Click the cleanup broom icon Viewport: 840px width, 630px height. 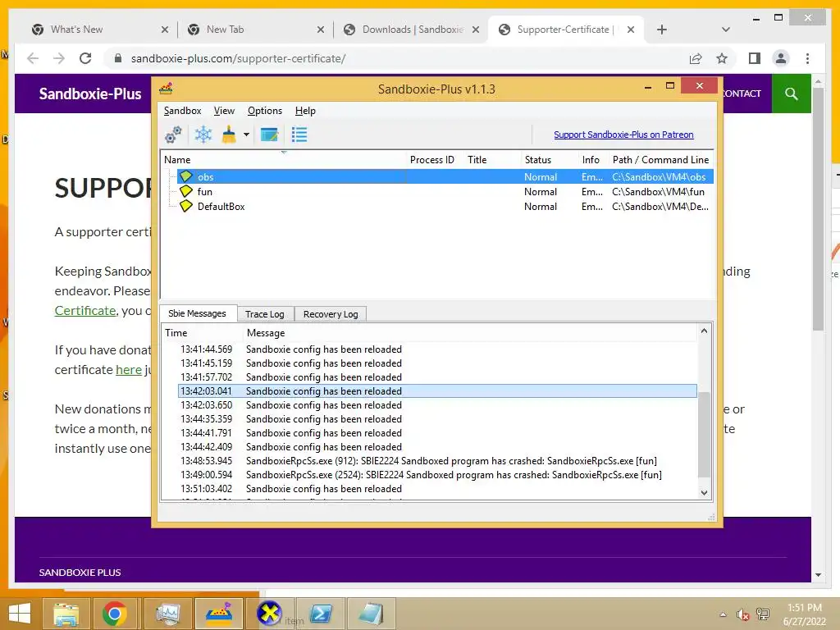230,135
